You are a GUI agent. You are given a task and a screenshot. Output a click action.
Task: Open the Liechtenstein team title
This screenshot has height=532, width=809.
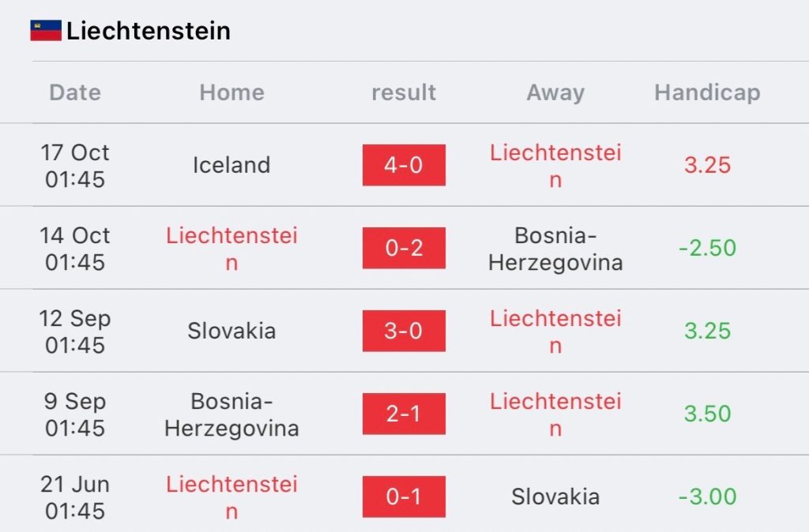tap(149, 31)
